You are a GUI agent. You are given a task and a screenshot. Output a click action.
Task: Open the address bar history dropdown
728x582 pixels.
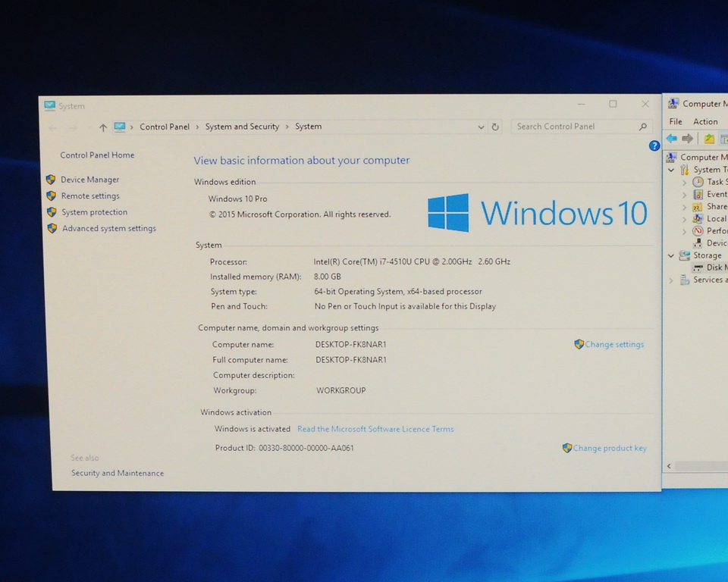[x=481, y=127]
